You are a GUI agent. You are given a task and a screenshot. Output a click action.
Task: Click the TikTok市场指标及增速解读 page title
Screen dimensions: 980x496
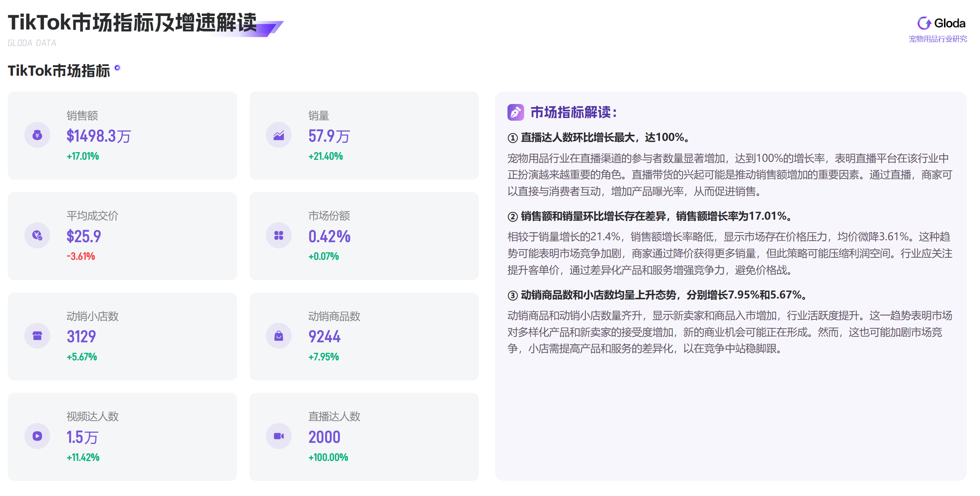click(133, 22)
